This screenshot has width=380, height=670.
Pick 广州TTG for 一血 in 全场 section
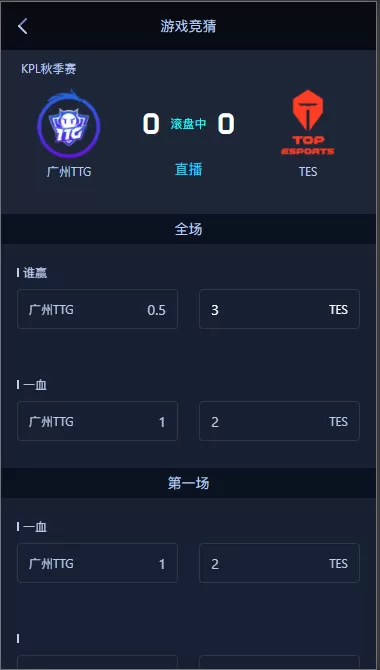pos(97,421)
